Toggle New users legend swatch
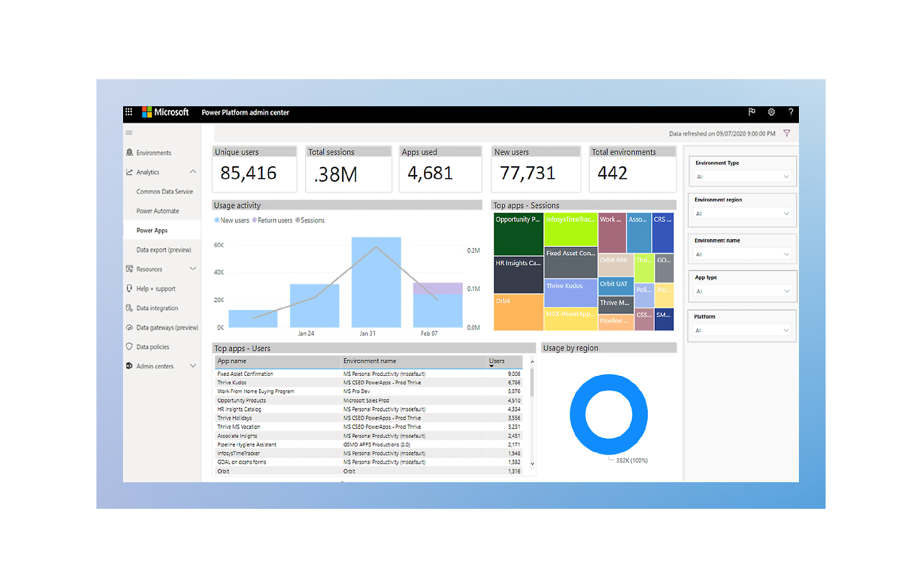Image resolution: width=922 pixels, height=588 pixels. pyautogui.click(x=217, y=220)
